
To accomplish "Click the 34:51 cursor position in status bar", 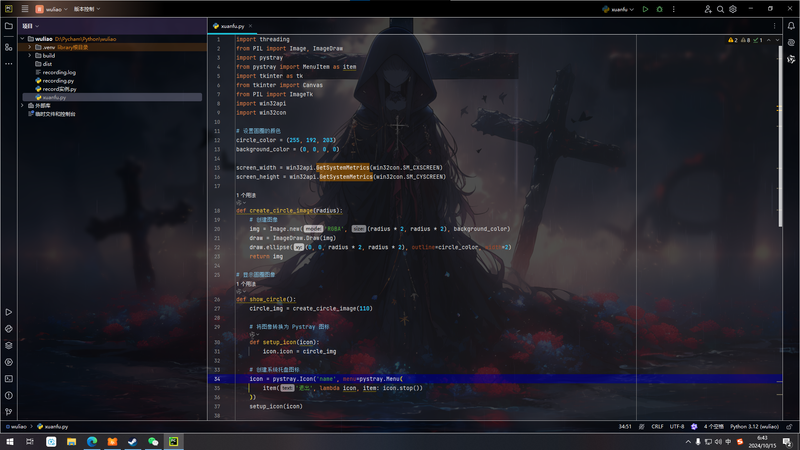I will point(625,427).
